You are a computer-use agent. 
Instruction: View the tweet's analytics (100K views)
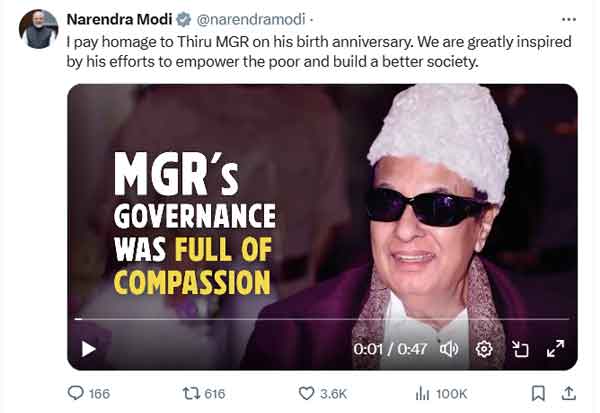click(423, 394)
